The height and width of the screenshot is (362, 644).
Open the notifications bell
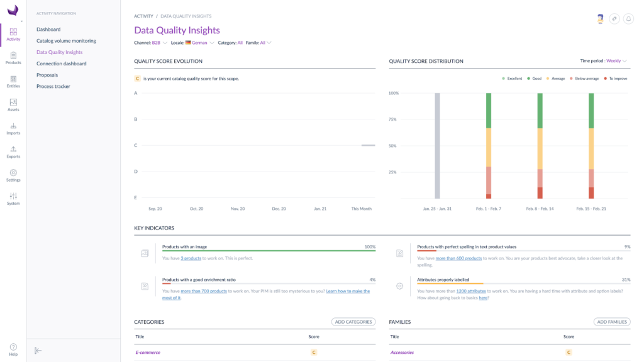[628, 19]
